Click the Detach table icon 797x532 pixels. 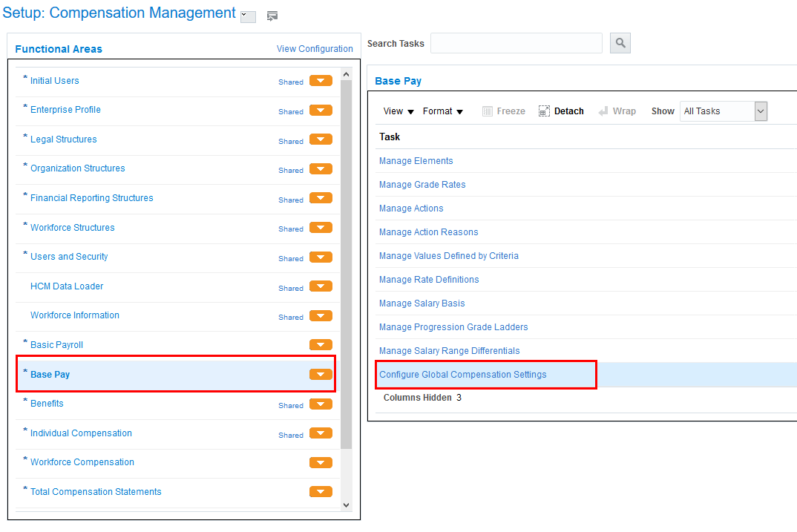pyautogui.click(x=545, y=111)
